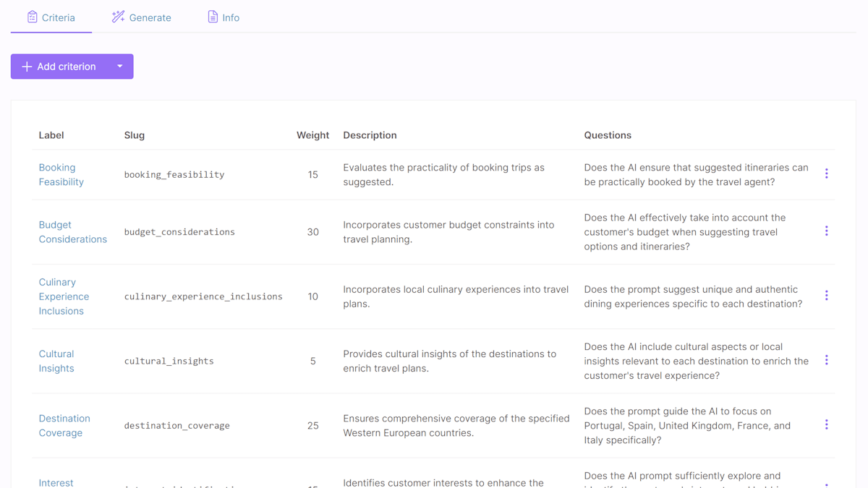Viewport: 868px width, 488px height.
Task: Click the budget_considerations slug text
Action: 179,232
